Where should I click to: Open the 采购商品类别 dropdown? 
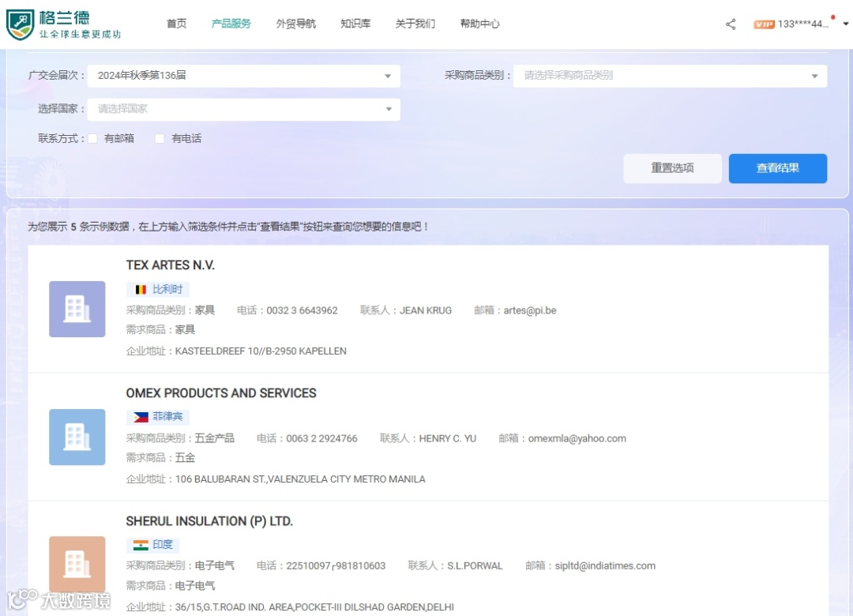[x=671, y=76]
